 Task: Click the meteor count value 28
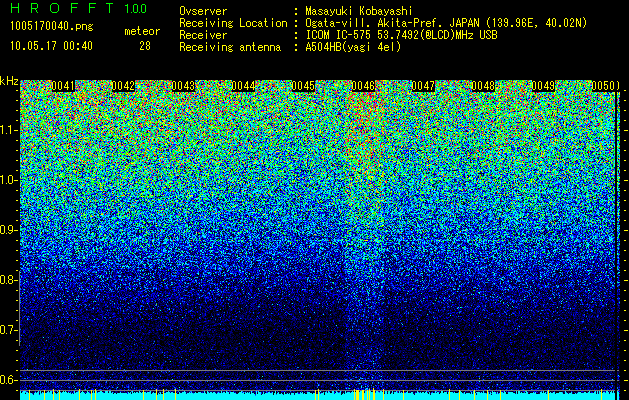[145, 46]
